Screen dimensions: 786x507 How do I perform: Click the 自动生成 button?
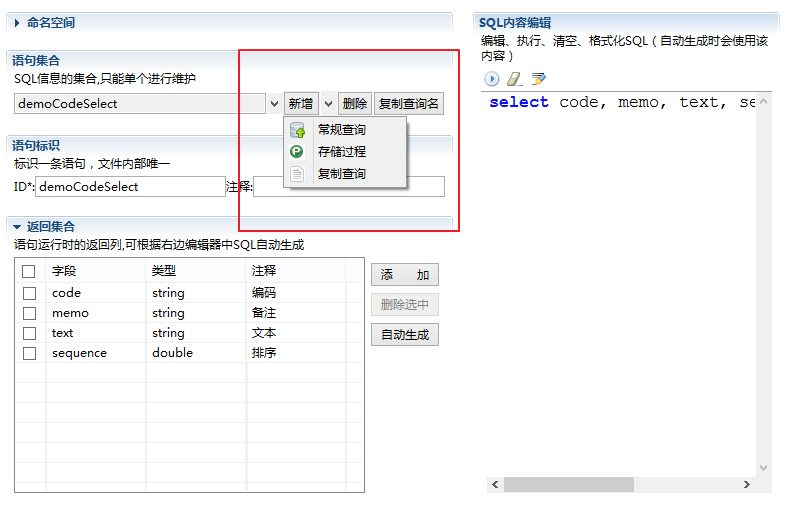coord(405,334)
